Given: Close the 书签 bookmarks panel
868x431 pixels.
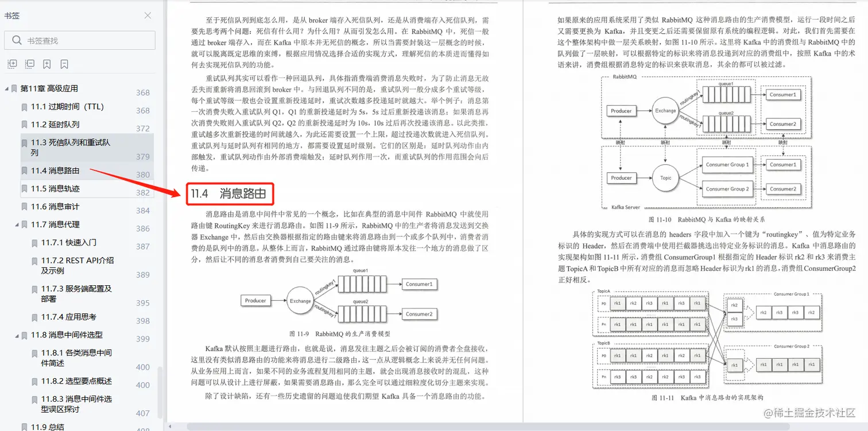Looking at the screenshot, I should coord(148,15).
